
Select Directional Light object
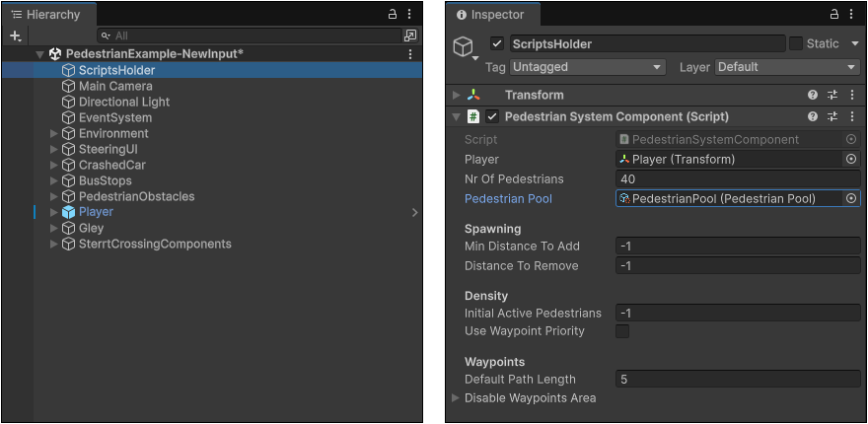coord(124,102)
